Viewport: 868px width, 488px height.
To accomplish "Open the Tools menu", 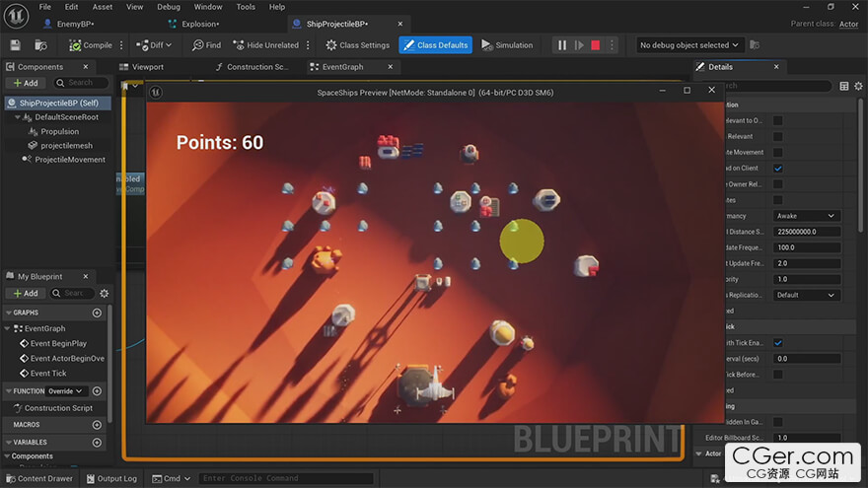I will 246,7.
